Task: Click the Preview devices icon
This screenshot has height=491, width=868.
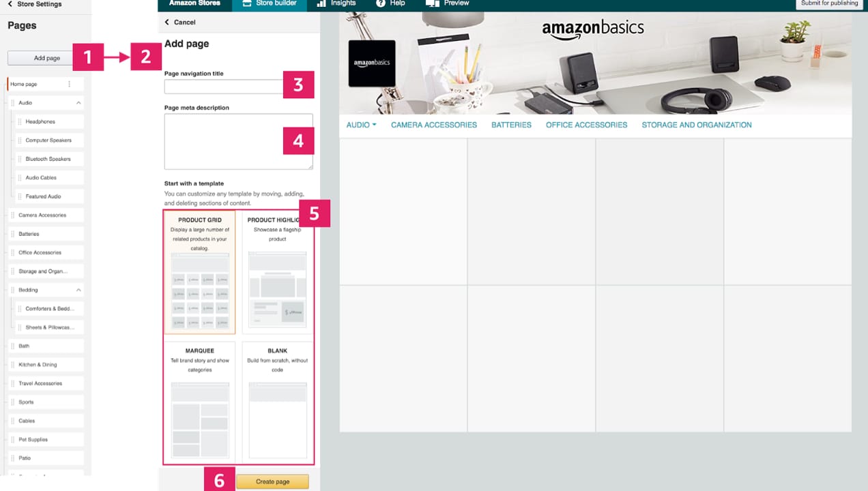Action: [432, 3]
